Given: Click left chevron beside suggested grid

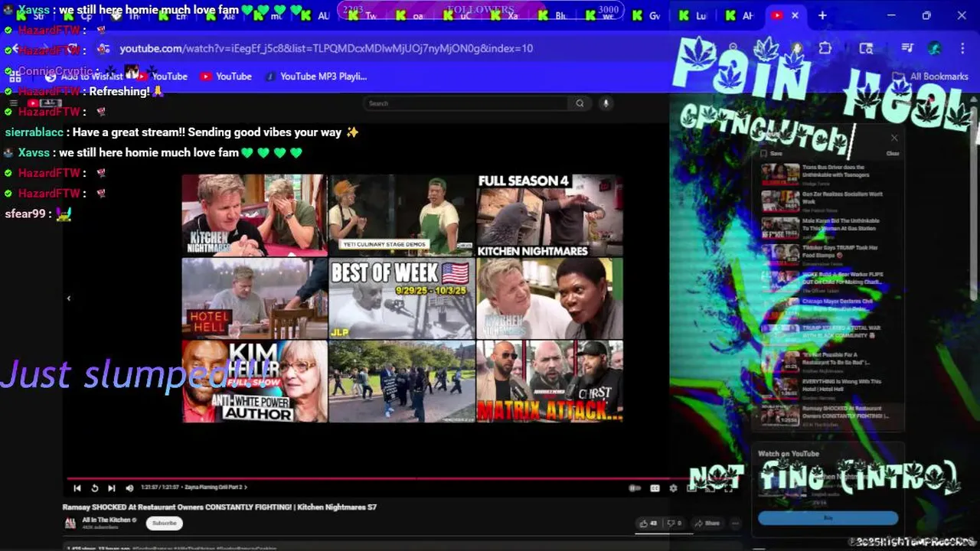Looking at the screenshot, I should [68, 298].
